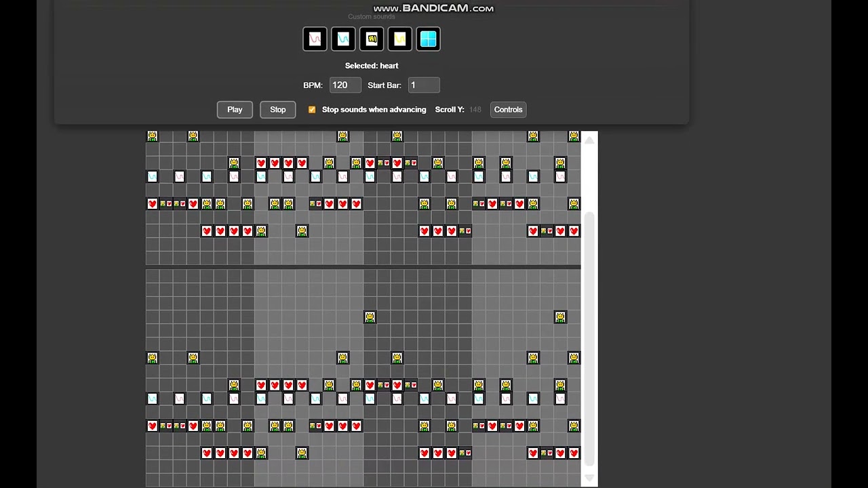The image size is (868, 488).
Task: Click the grid scrollbar's up arrow
Action: coord(589,139)
